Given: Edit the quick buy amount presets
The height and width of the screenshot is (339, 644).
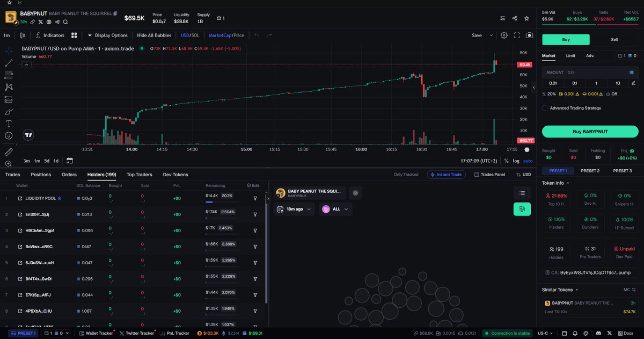Looking at the screenshot, I should 634,83.
